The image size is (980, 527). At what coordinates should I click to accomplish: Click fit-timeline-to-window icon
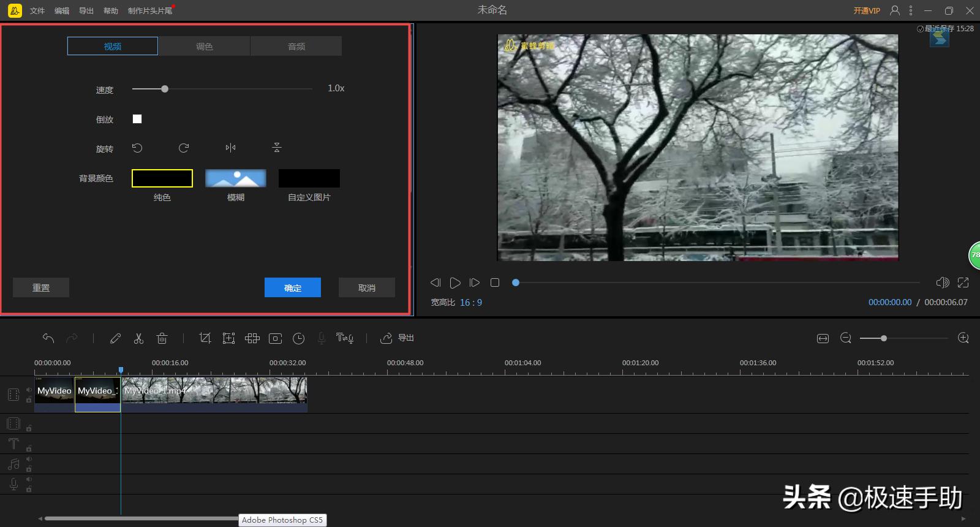[x=823, y=338]
